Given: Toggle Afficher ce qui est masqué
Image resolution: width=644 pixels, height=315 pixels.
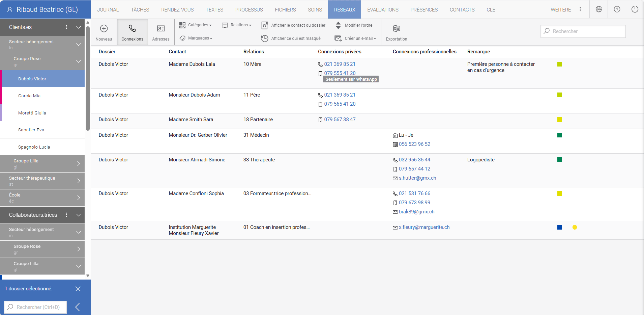Looking at the screenshot, I should 291,38.
